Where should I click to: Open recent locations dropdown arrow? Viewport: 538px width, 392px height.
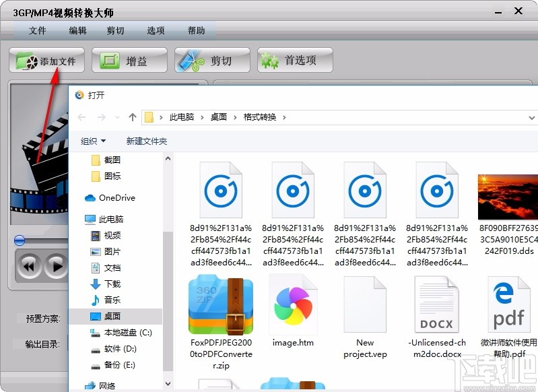(117, 118)
